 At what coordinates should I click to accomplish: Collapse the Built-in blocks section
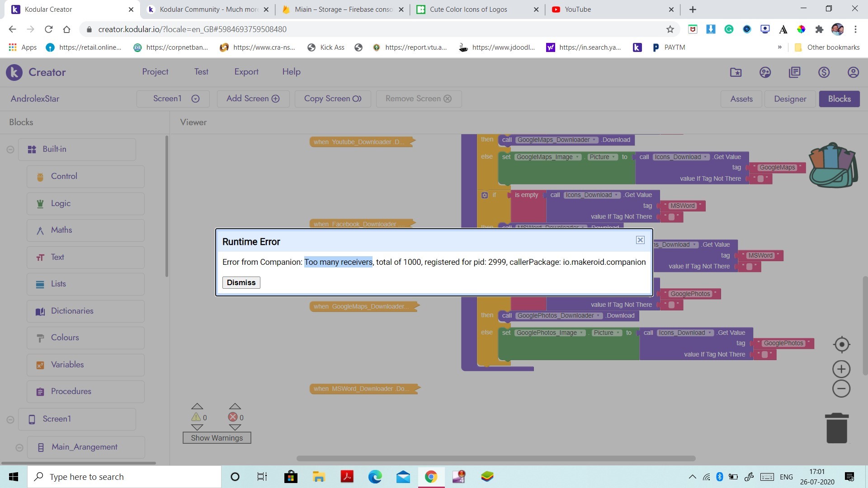[x=10, y=149]
